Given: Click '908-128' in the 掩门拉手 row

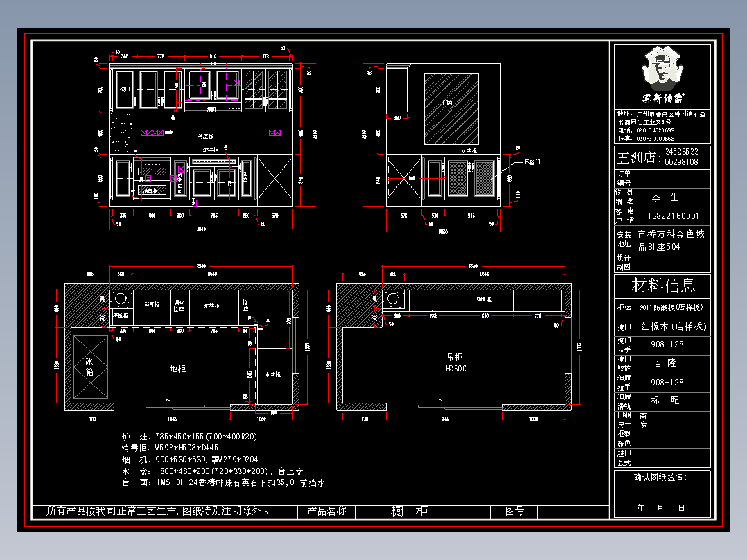Looking at the screenshot, I should coord(667,344).
